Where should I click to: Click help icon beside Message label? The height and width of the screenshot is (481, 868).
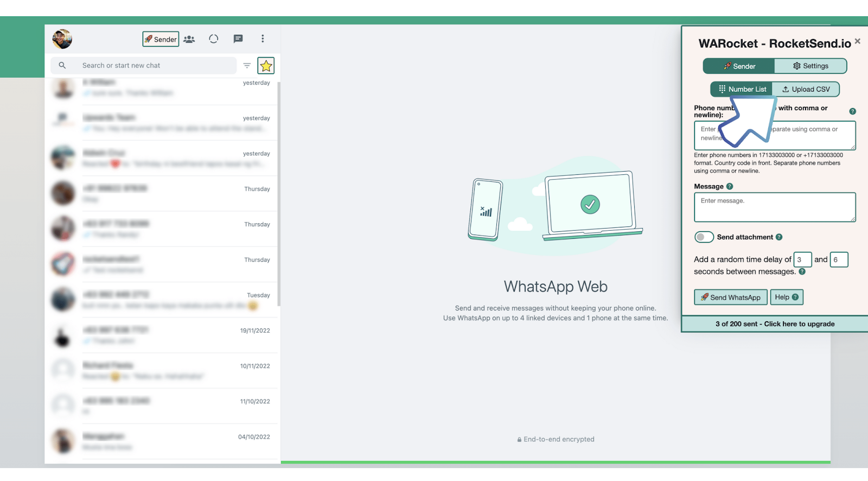click(730, 186)
